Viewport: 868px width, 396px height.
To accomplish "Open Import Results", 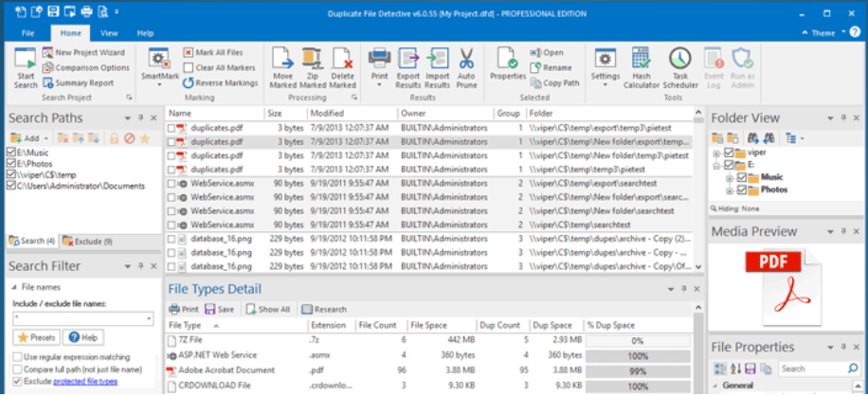I will (438, 68).
